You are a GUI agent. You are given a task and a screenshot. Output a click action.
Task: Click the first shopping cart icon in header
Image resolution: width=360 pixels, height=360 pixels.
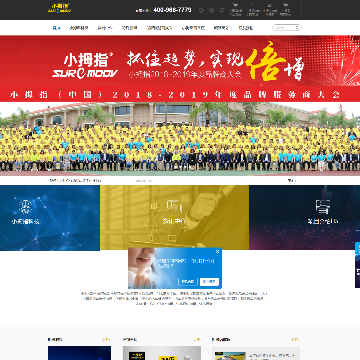[235, 5]
